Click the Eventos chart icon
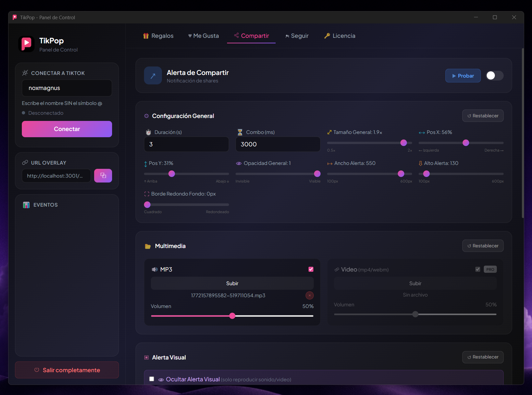Screen dimensions: 532x395 [26, 205]
